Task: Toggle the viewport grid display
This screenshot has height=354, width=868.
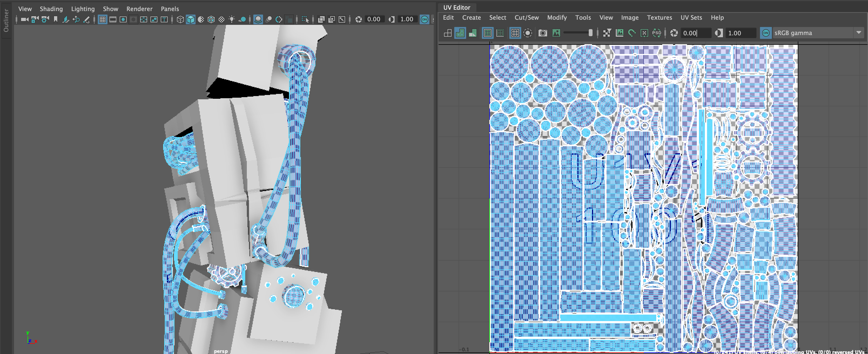Action: (x=102, y=19)
